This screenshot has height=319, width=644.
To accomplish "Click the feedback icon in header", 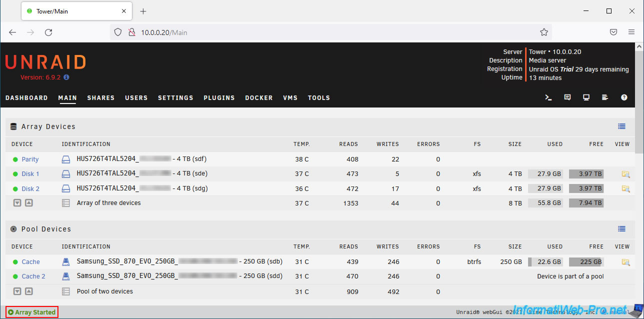I will pyautogui.click(x=568, y=97).
